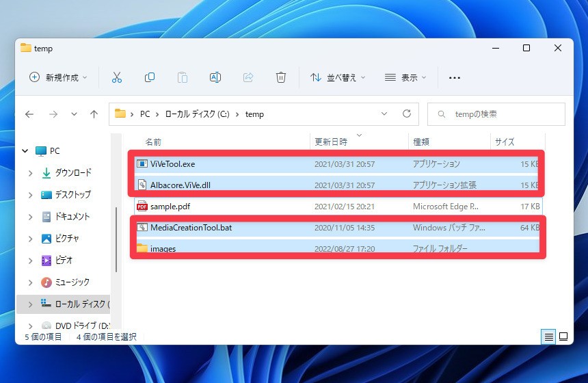The image size is (588, 383).
Task: Click the Albacore.ViVe.dll file icon
Action: click(142, 185)
